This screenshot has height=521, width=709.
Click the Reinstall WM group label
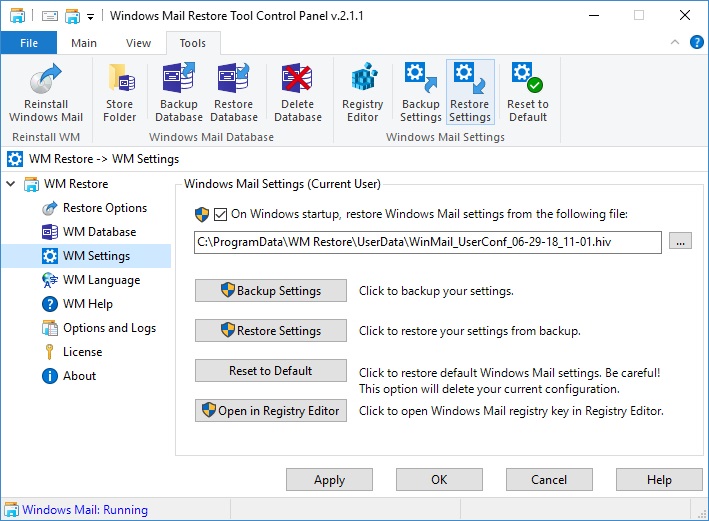(x=46, y=137)
